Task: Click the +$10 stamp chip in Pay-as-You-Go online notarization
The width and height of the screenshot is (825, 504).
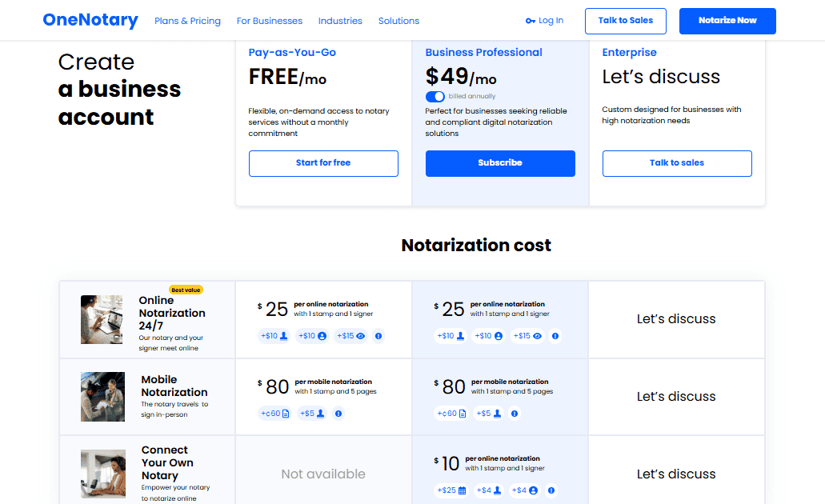Action: 274,336
